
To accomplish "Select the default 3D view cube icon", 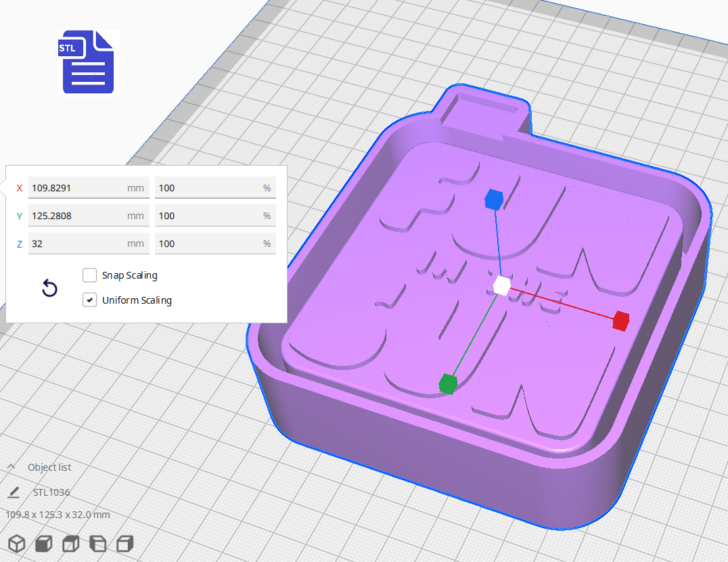I will [16, 543].
